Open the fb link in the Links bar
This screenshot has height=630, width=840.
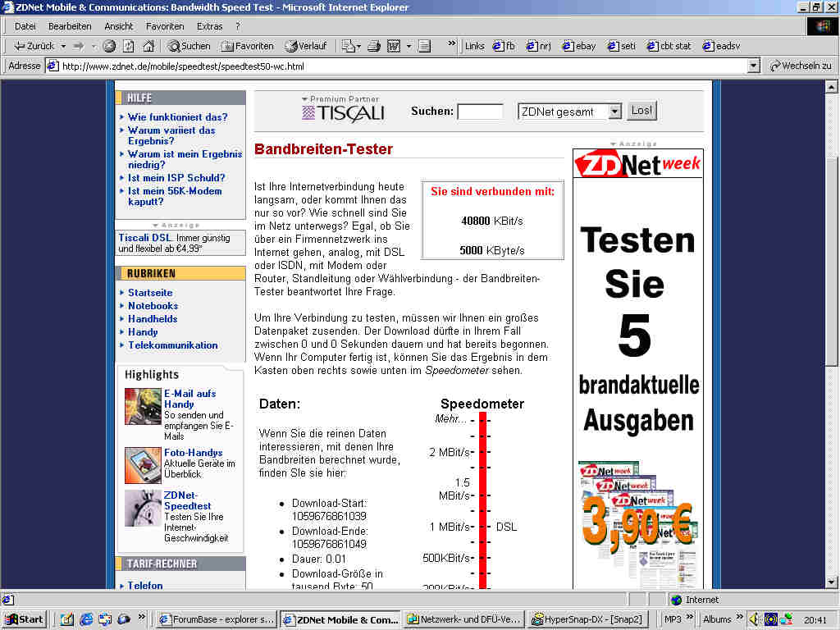504,46
